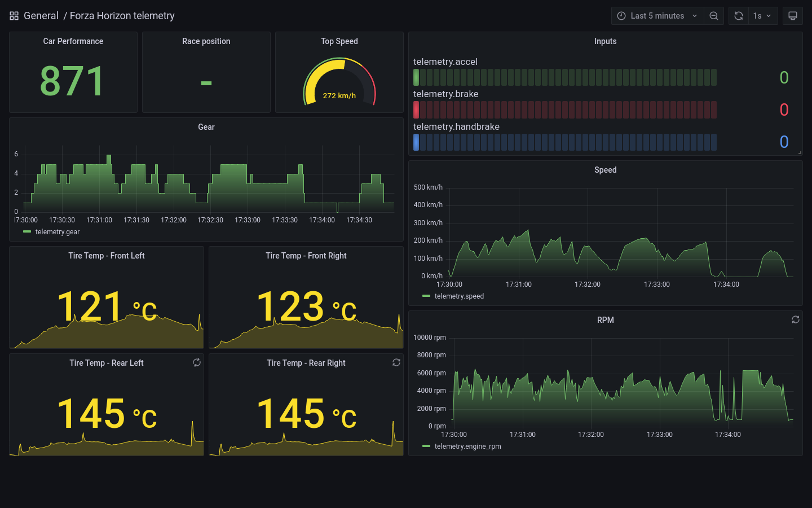Open the Speed panel title menu
This screenshot has width=812, height=508.
point(606,170)
